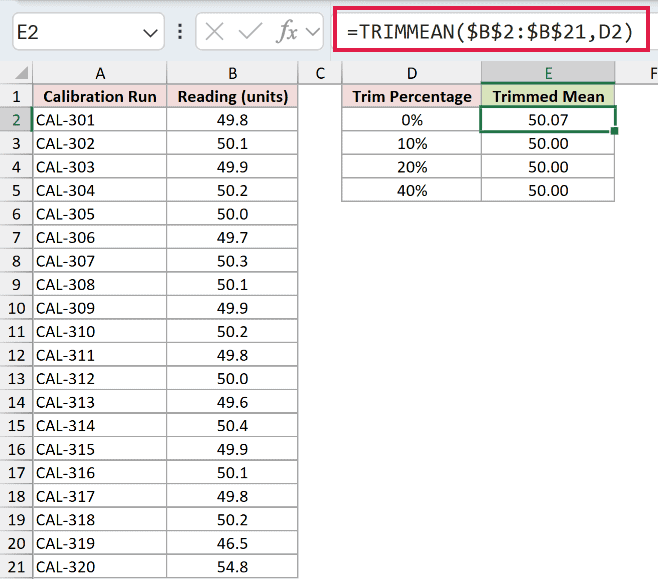Select cell CAL-320
This screenshot has width=658, height=579.
tap(100, 567)
